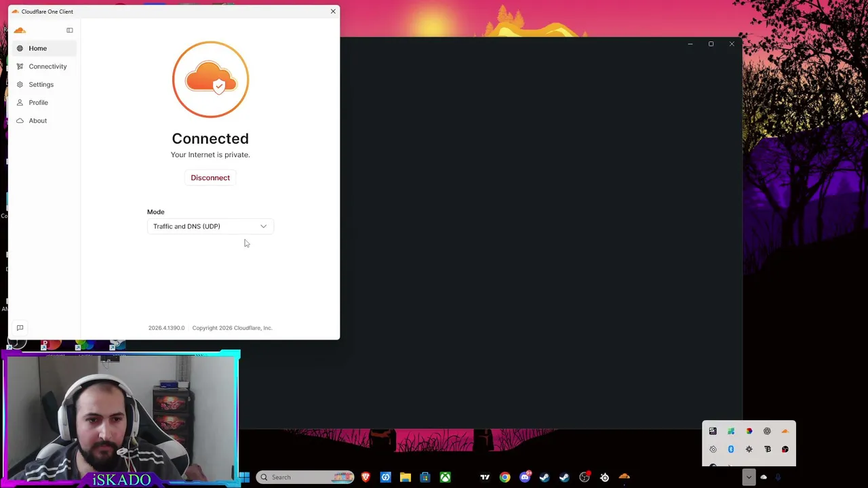Image resolution: width=868 pixels, height=488 pixels.
Task: Open Discord from the taskbar
Action: (x=525, y=477)
